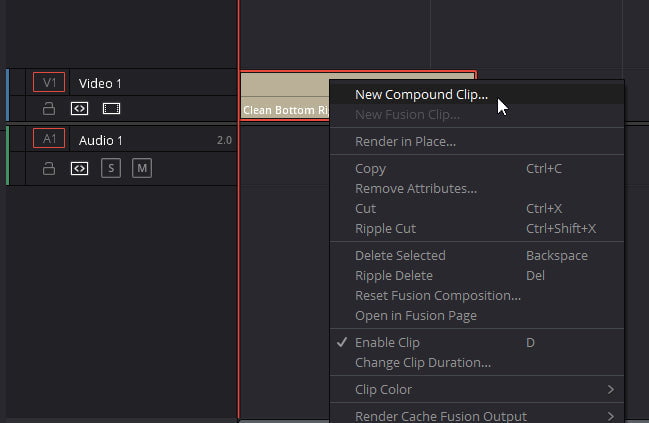Select the Clean Bottom clip on timeline

click(285, 96)
